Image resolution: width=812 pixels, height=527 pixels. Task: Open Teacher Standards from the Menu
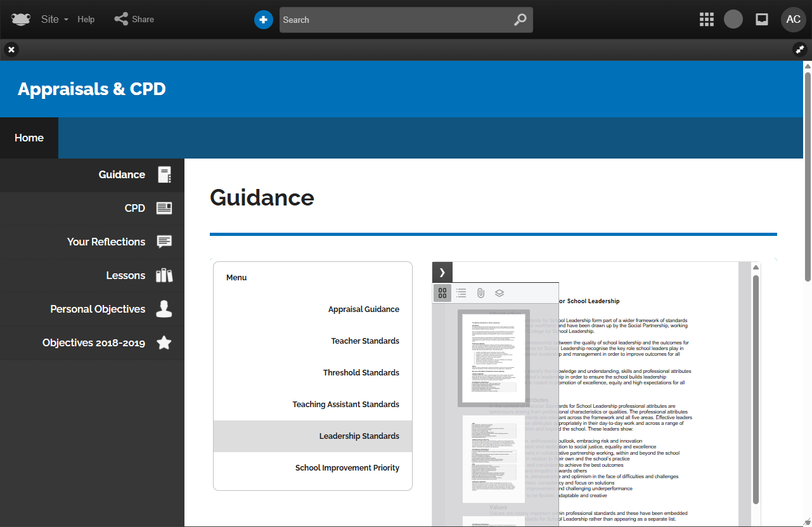click(364, 341)
